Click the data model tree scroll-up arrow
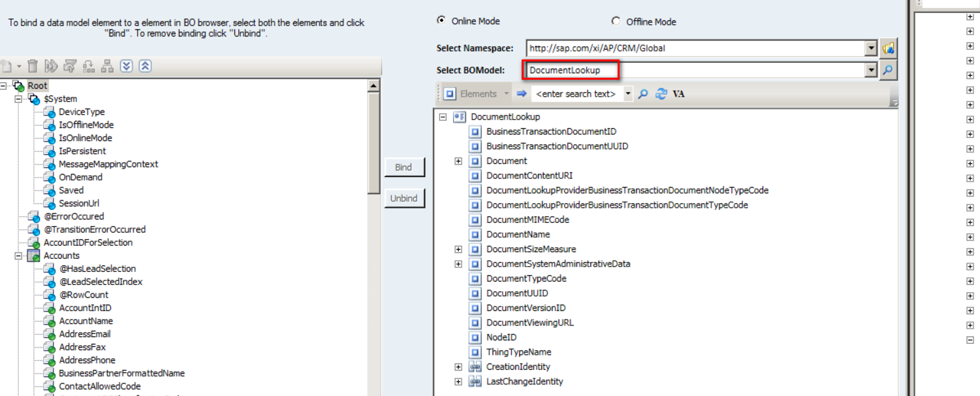 coord(373,86)
